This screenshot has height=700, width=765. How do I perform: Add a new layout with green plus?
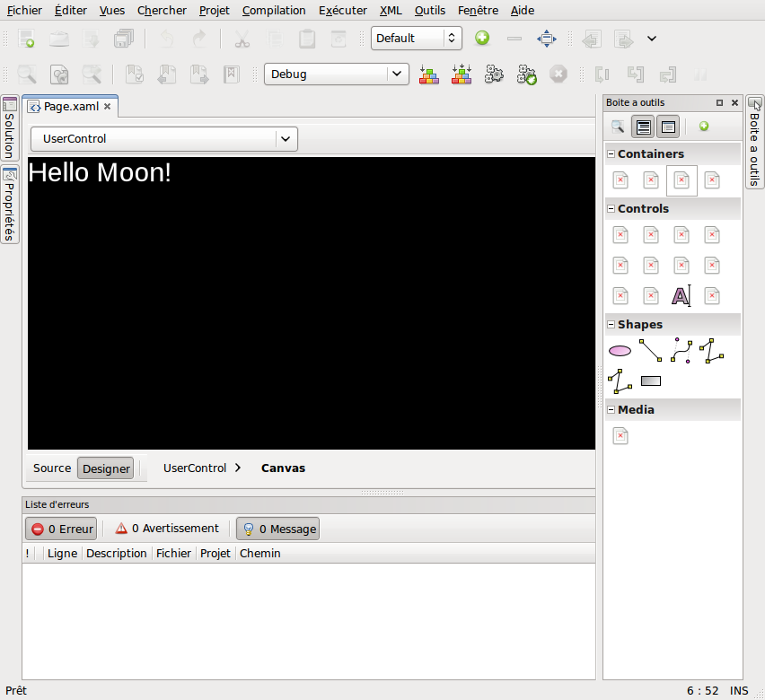coord(482,38)
